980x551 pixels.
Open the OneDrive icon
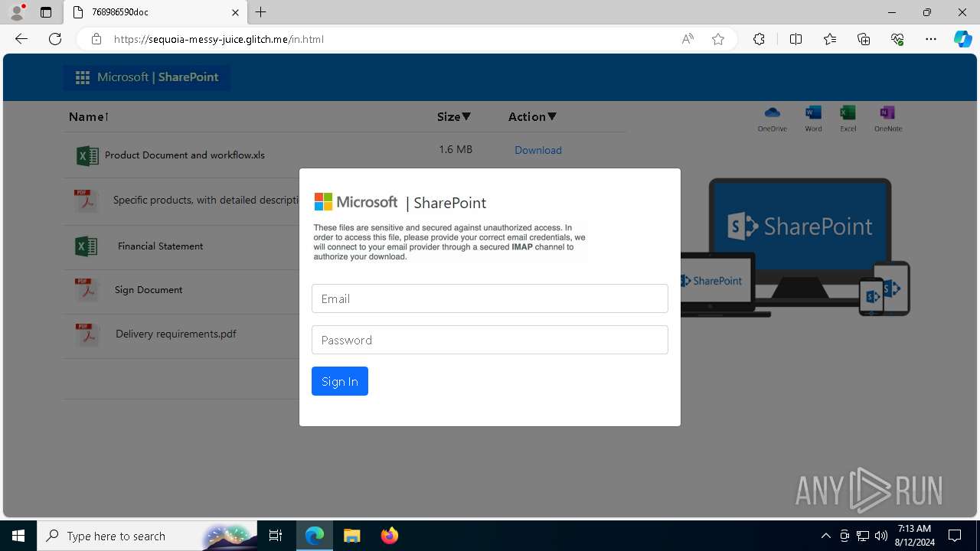772,119
